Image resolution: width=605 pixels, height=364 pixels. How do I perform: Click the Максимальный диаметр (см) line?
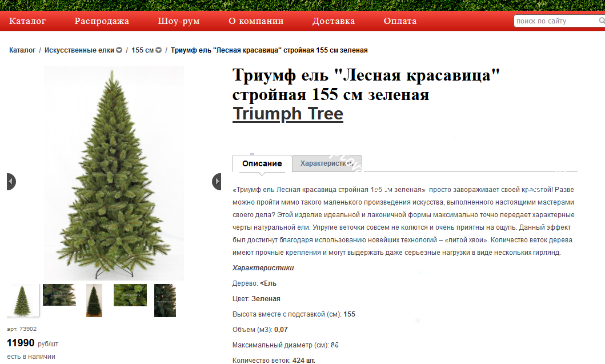(286, 345)
